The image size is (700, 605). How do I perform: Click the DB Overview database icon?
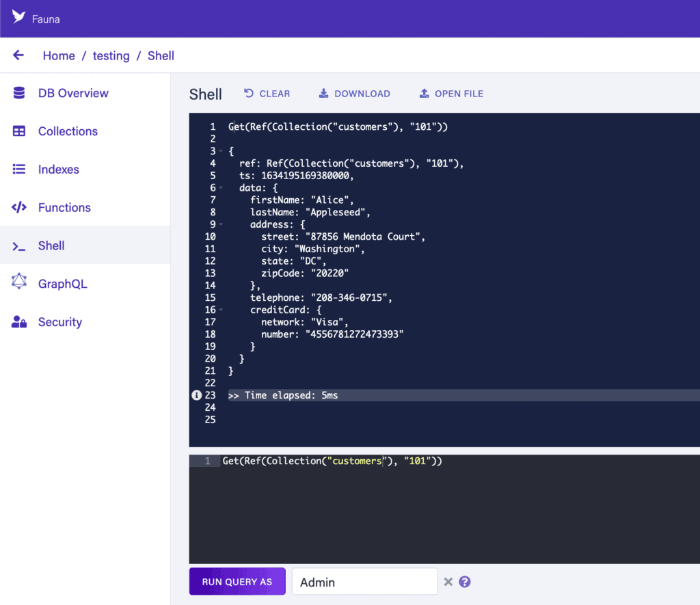click(19, 93)
